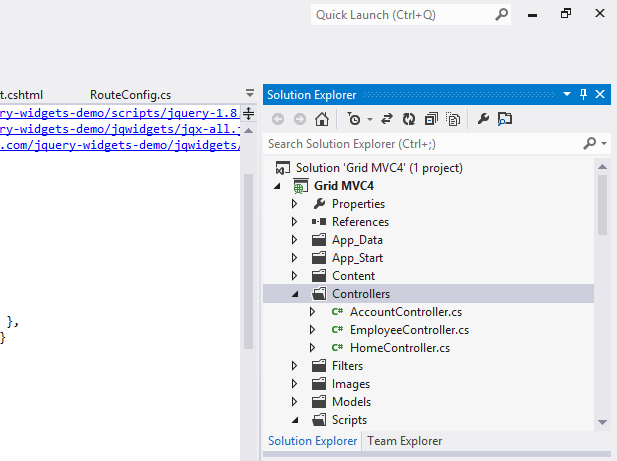Select EmployeeController.cs file

(x=409, y=330)
